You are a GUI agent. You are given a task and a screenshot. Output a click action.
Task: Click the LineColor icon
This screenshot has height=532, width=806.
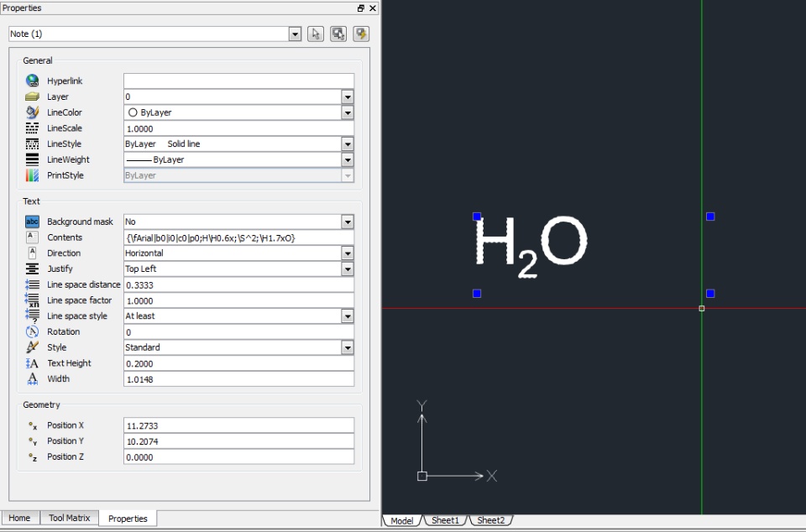click(33, 112)
